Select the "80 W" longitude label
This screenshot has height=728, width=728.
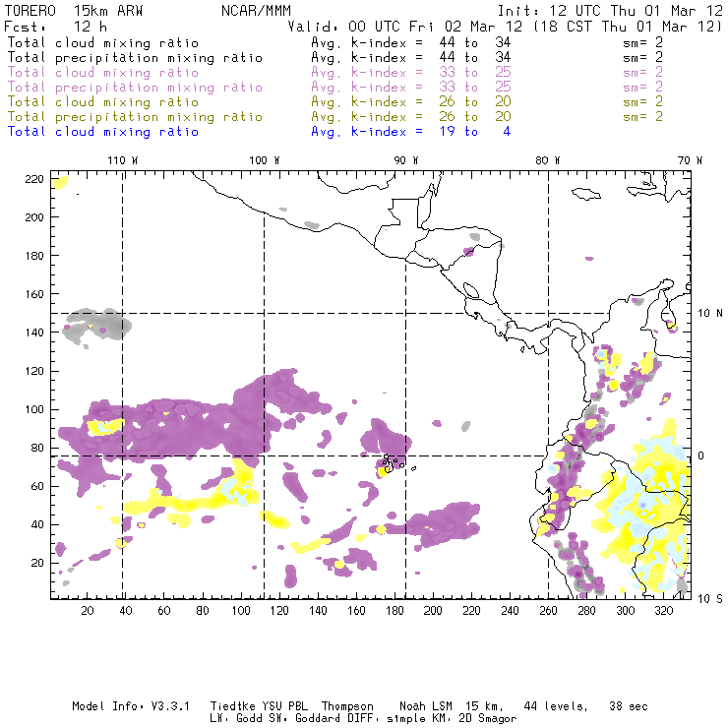547,160
